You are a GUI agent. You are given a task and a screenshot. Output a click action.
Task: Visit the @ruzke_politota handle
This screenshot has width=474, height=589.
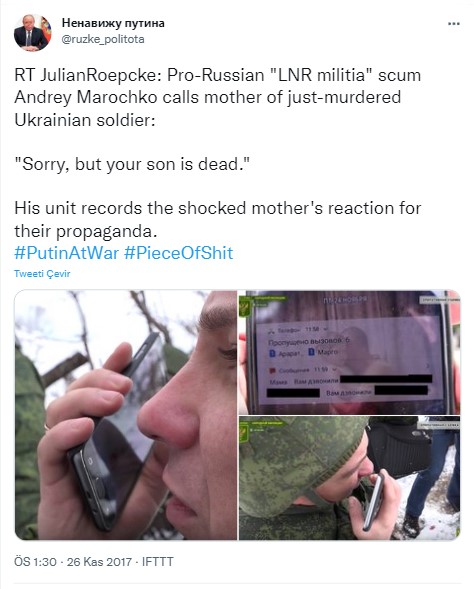pos(103,39)
